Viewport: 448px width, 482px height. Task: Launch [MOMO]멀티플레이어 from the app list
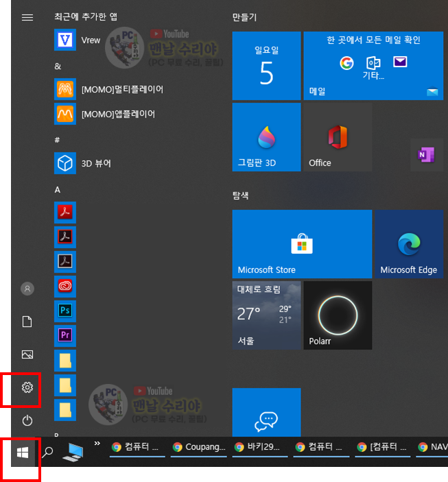click(109, 89)
